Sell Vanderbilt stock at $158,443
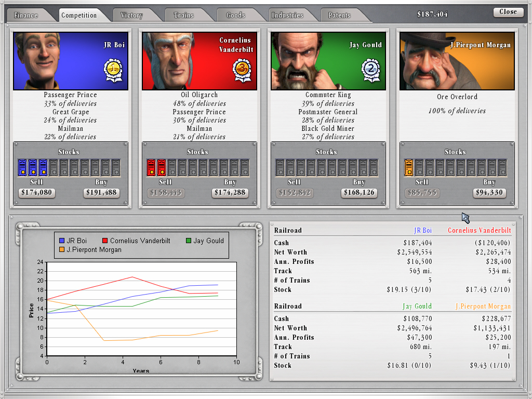Image resolution: width=532 pixels, height=399 pixels. (166, 193)
